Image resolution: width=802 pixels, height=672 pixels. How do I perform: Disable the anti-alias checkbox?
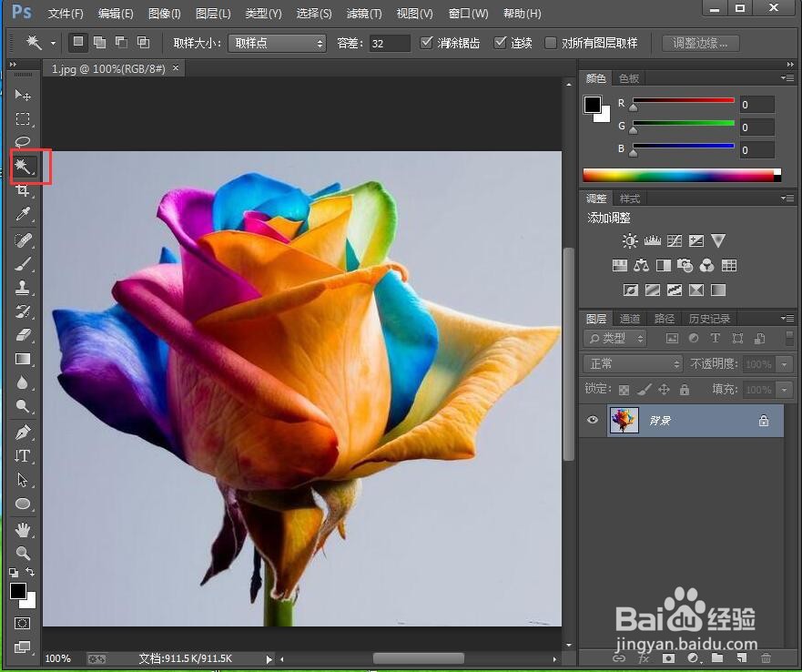427,43
